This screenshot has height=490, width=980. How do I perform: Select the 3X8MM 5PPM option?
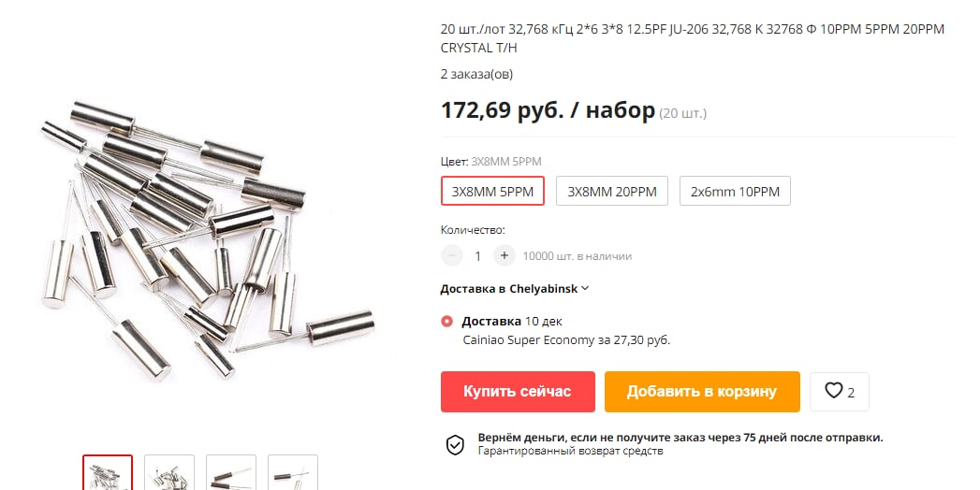click(x=492, y=191)
